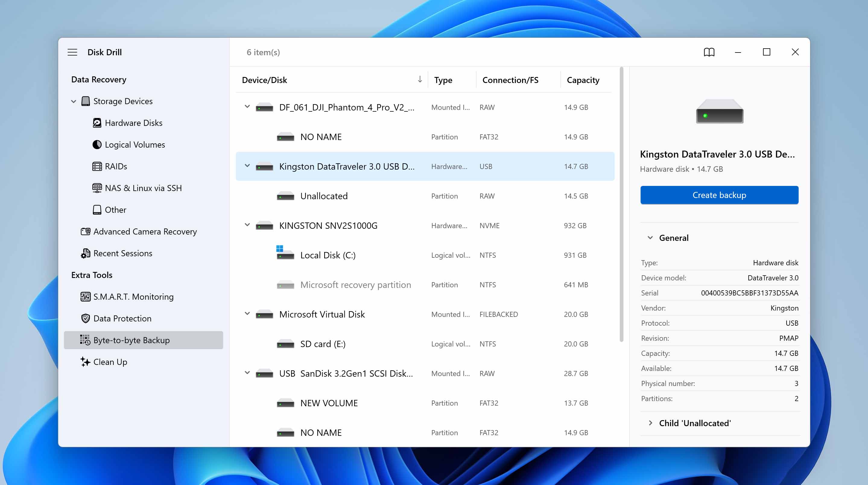Click the drive icon of SD card (E:)
Screen dimensions: 868x485
285,344
